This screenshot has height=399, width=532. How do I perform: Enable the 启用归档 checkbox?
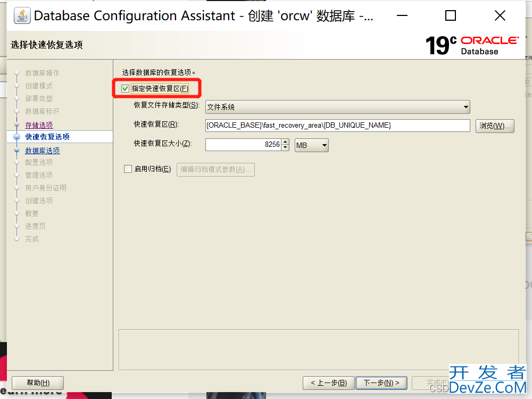[128, 169]
